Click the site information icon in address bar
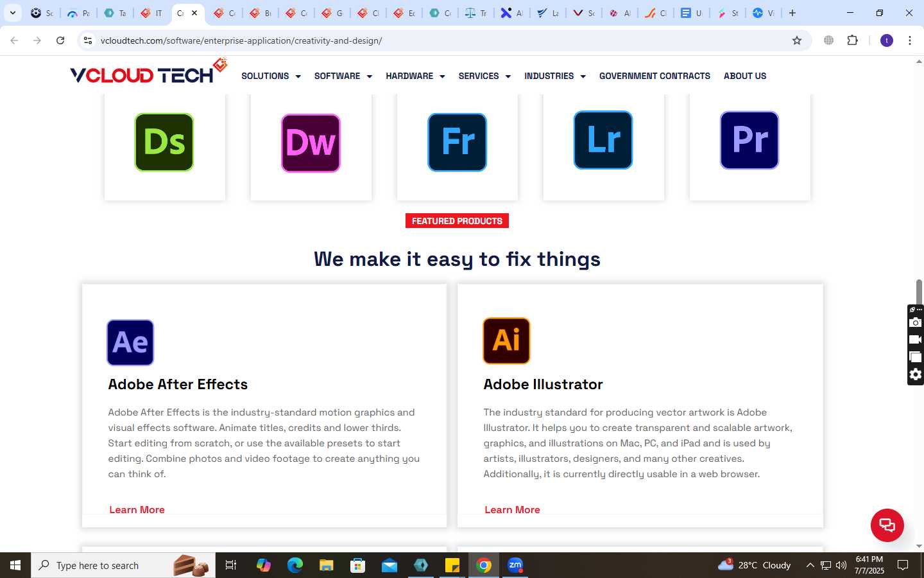 coord(88,40)
